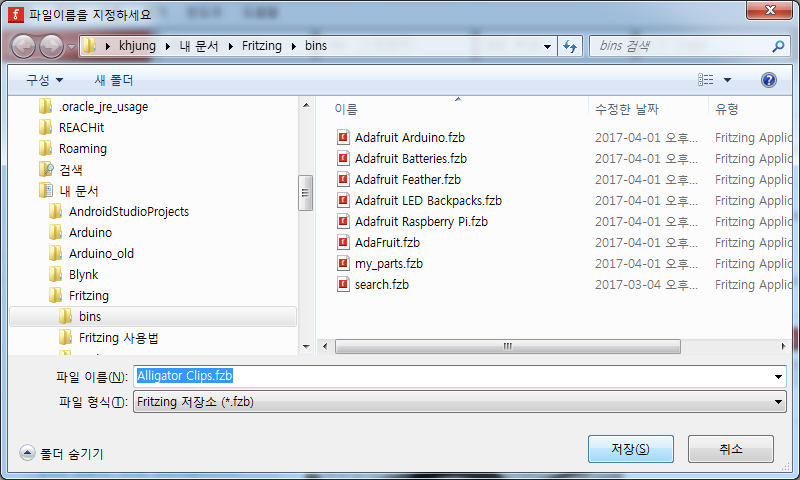Select the file name Adafruit Arduino.fzb
The image size is (800, 480).
[410, 138]
